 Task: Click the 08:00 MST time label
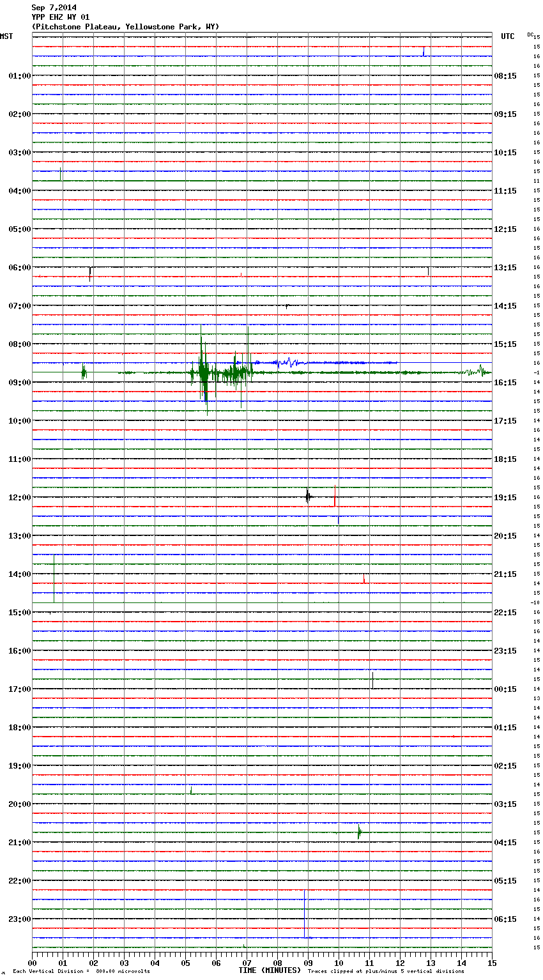point(19,344)
